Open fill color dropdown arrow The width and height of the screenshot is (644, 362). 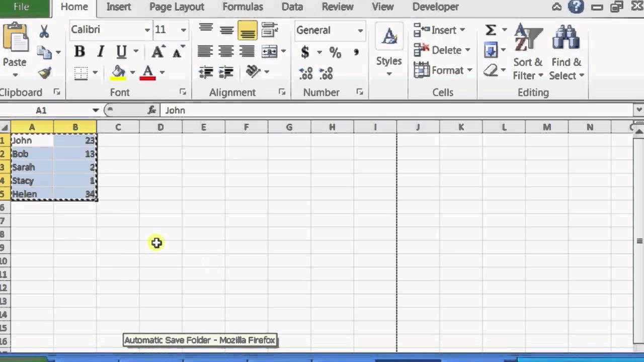pos(132,72)
